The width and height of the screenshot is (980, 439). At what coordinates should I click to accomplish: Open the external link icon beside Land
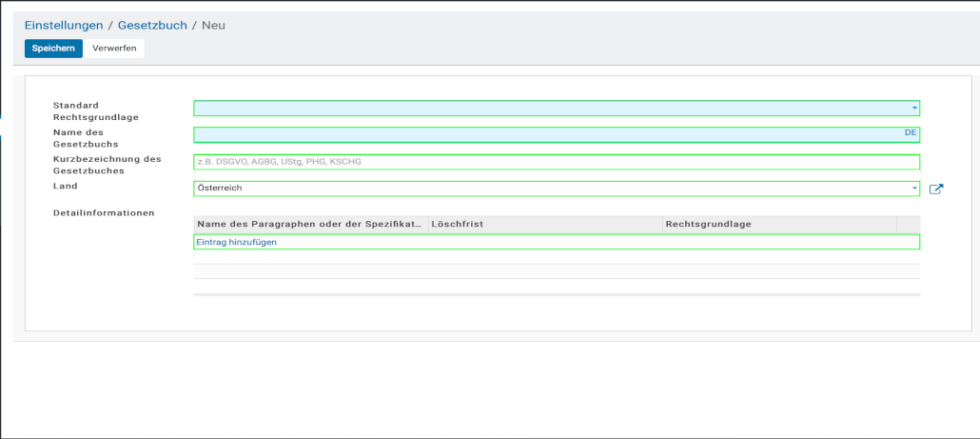(935, 189)
